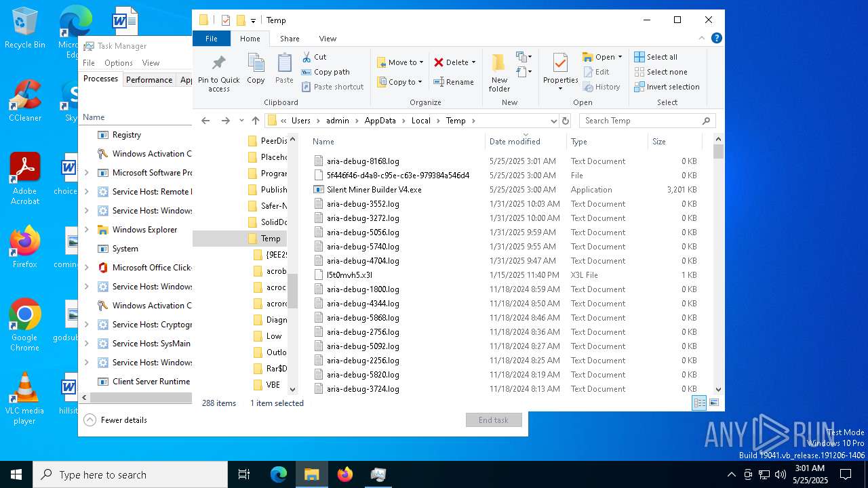This screenshot has height=488, width=868.
Task: Expand Microsoft Office Click-to-Run process
Action: tap(86, 268)
